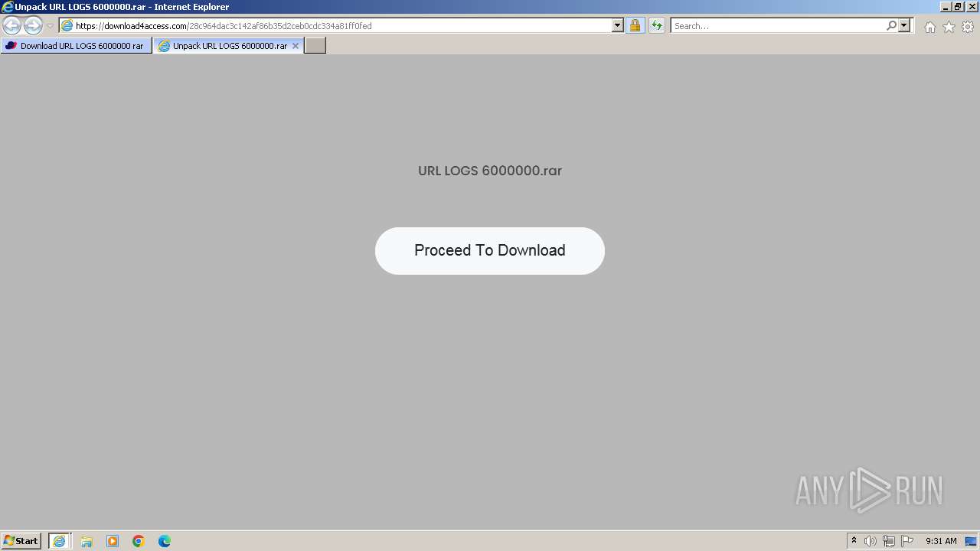The width and height of the screenshot is (980, 551).
Task: Open Favorites with the star icon
Action: (949, 27)
